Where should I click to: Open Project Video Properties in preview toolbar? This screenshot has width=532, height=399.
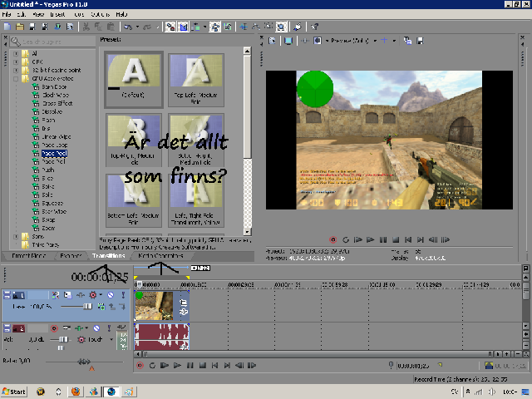tap(272, 41)
